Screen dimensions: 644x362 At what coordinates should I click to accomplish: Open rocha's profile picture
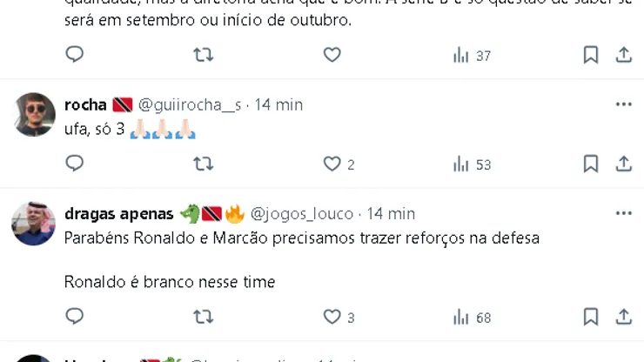pyautogui.click(x=34, y=114)
